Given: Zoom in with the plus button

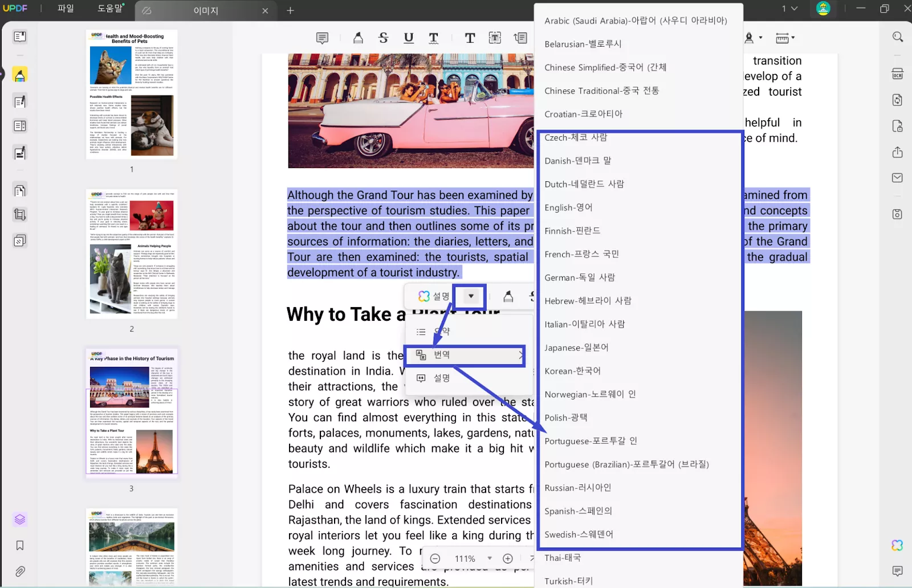Looking at the screenshot, I should (x=508, y=558).
